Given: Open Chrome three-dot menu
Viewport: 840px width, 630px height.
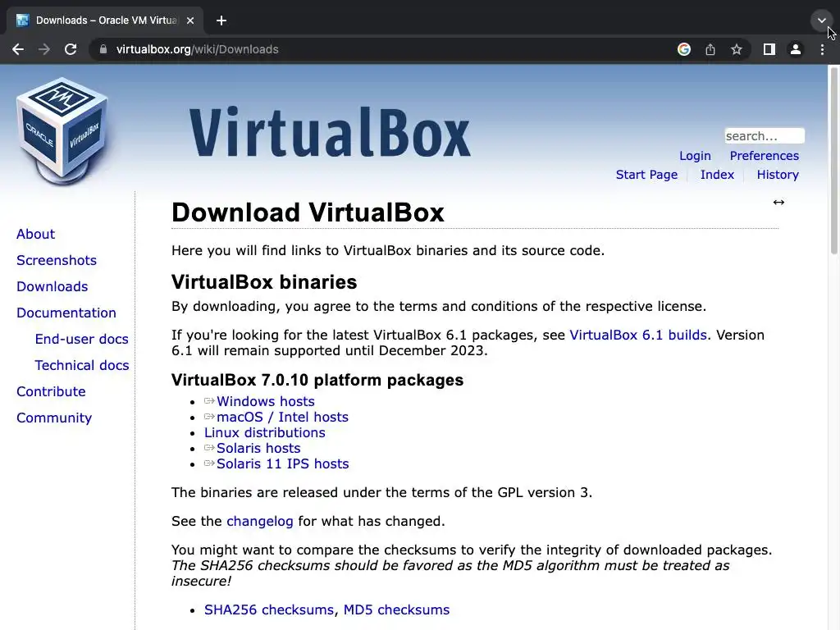Looking at the screenshot, I should (x=822, y=49).
